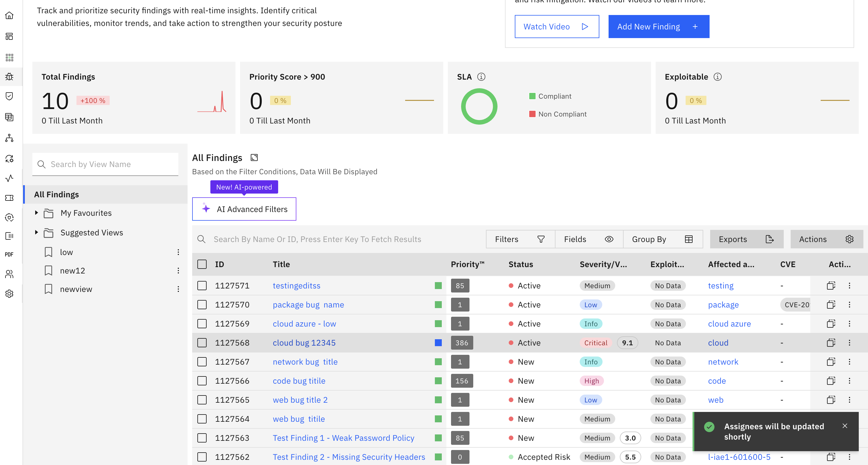This screenshot has width=868, height=465.
Task: Click copy icon for finding 1127571
Action: (x=831, y=285)
